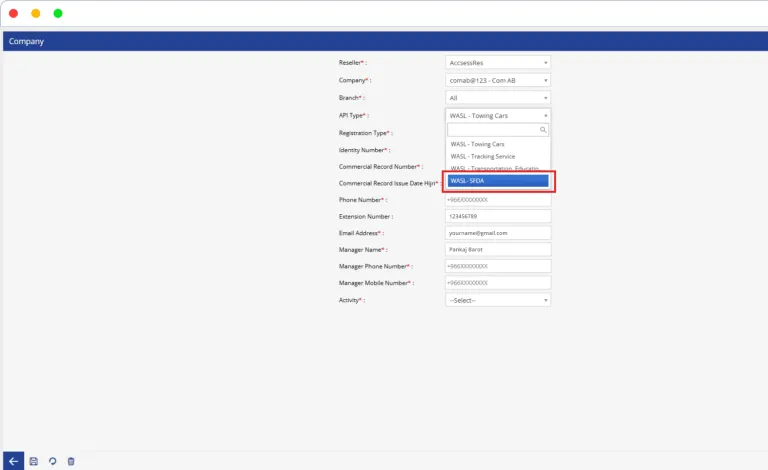Screen dimensions: 768x470
Task: Click the Manager Name input field
Action: 497,249
